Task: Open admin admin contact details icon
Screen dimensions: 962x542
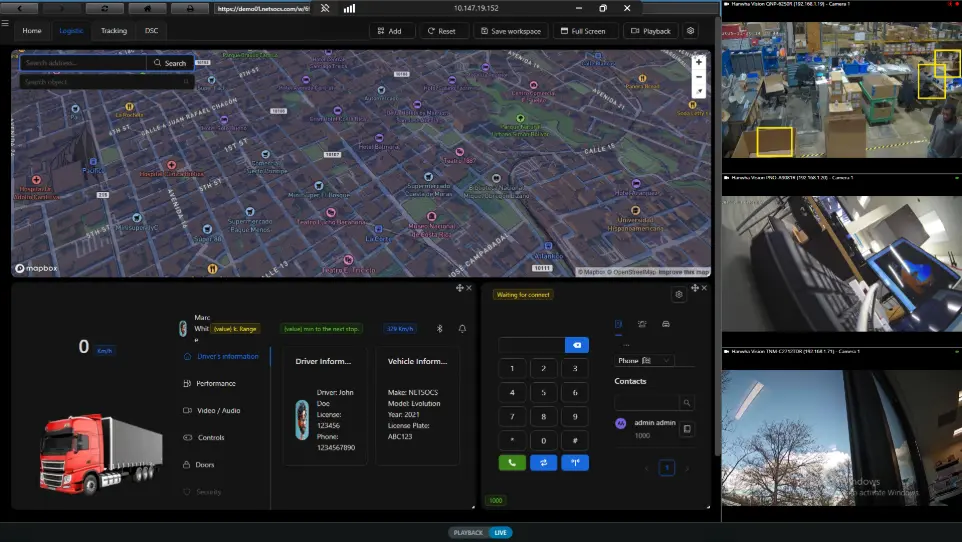Action: point(686,429)
